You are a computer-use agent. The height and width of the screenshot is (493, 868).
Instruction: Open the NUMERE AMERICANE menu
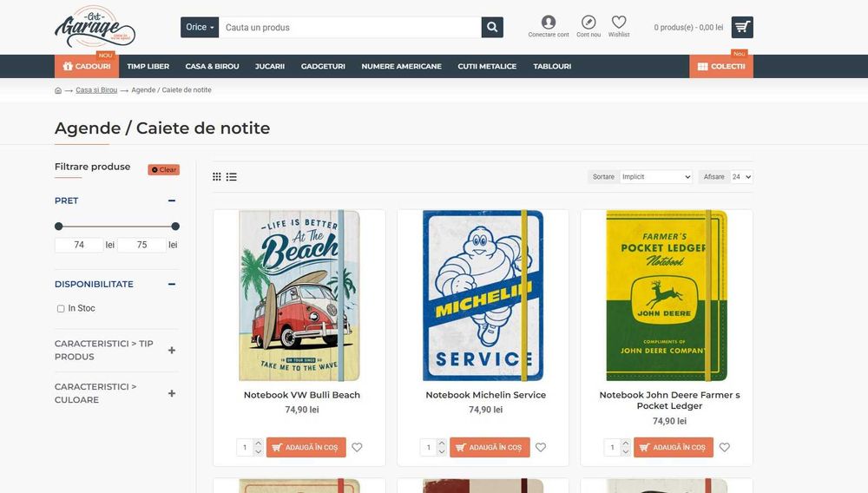click(x=401, y=66)
